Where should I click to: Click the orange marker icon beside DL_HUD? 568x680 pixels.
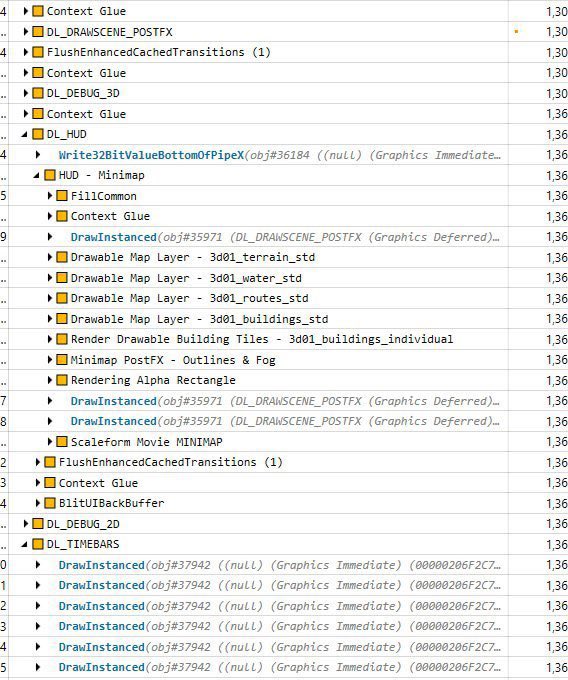point(38,134)
